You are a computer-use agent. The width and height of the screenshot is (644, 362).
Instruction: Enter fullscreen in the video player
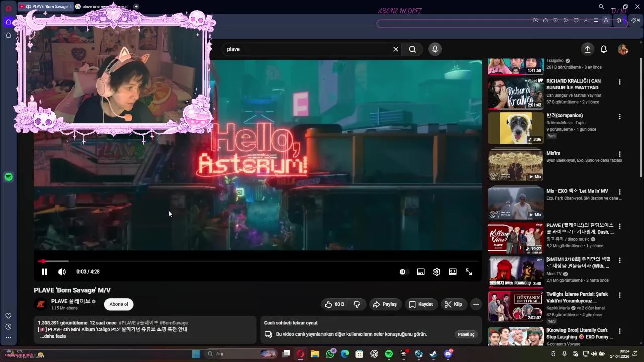tap(469, 271)
